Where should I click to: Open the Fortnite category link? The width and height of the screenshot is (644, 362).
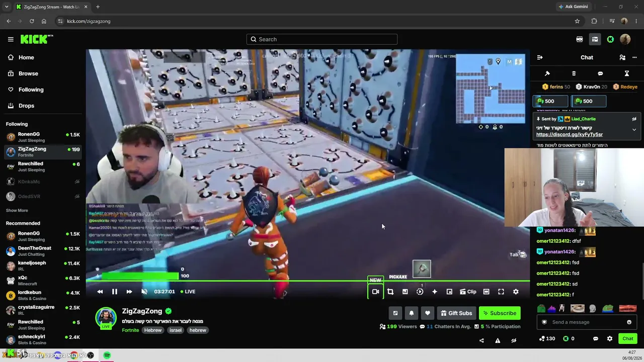click(130, 330)
